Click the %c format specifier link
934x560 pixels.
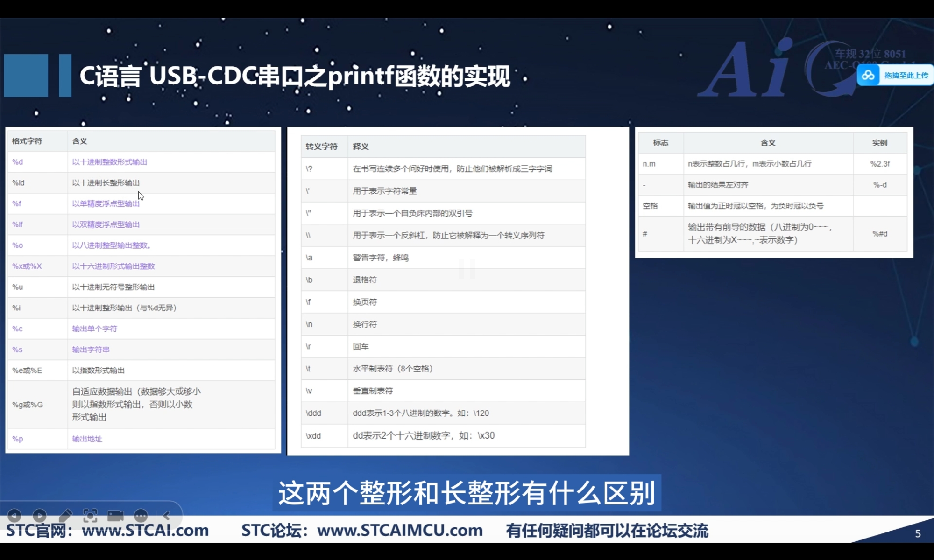tap(17, 329)
